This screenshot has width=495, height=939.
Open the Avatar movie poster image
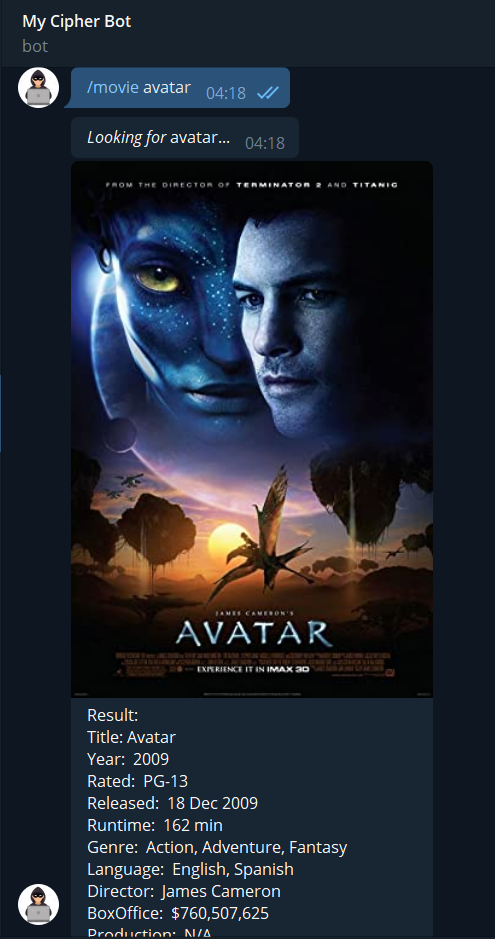(252, 429)
